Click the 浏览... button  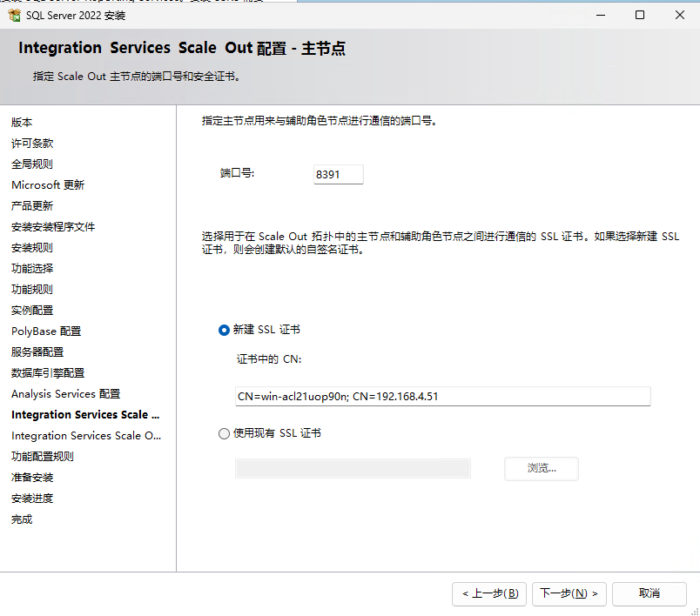click(542, 468)
